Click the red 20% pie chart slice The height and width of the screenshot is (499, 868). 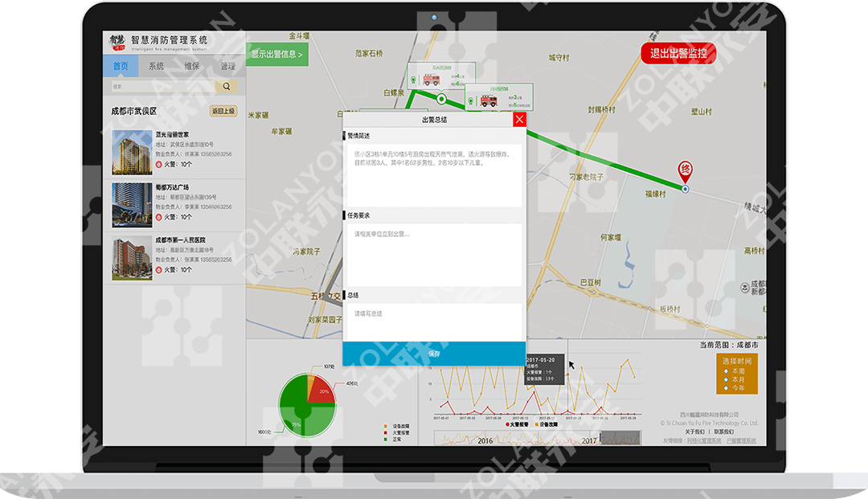[322, 392]
